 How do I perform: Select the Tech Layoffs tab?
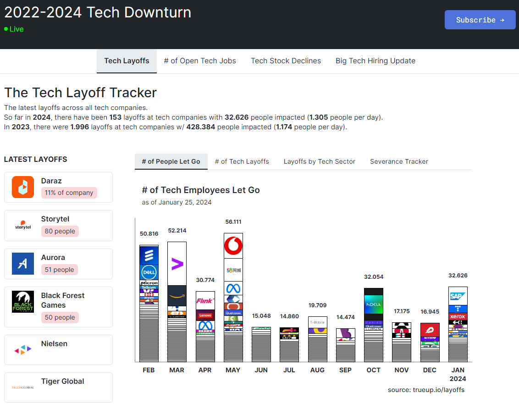coord(127,61)
